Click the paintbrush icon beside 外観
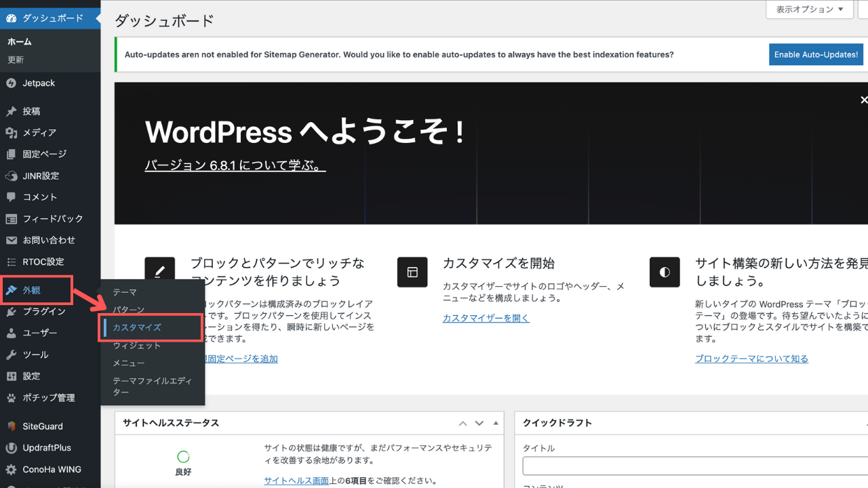 tap(11, 291)
